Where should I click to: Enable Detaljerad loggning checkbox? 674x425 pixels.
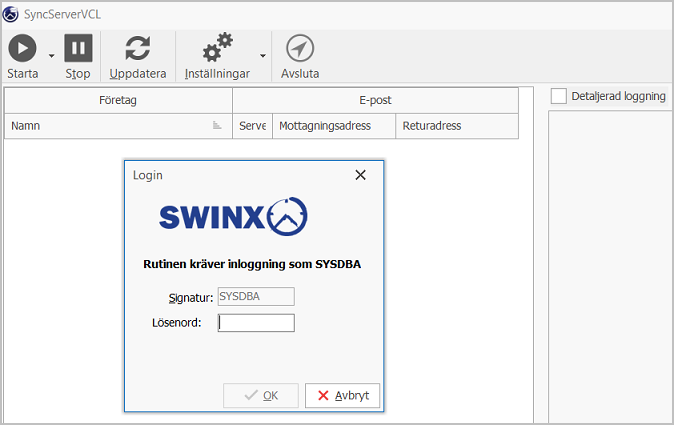(558, 96)
